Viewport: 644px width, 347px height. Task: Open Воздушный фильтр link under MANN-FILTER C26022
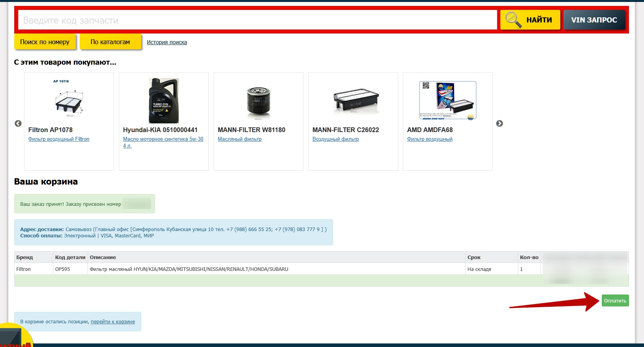coord(336,139)
